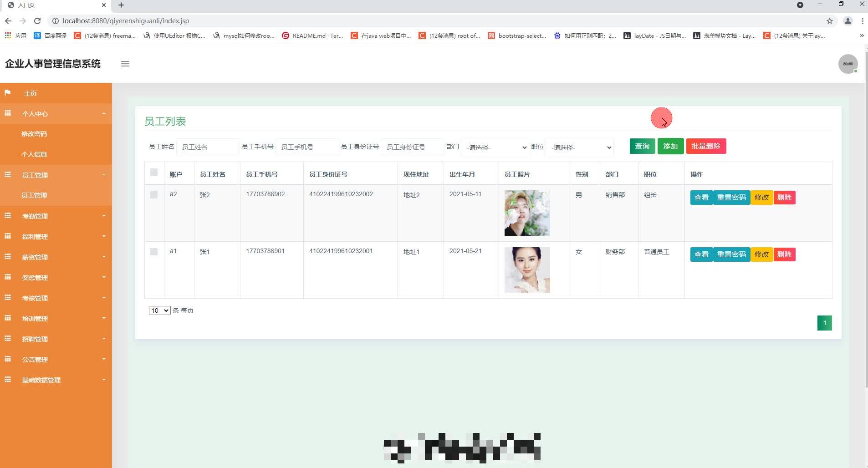Expand 基础数据管理 menu item
This screenshot has width=868, height=468.
[x=56, y=380]
